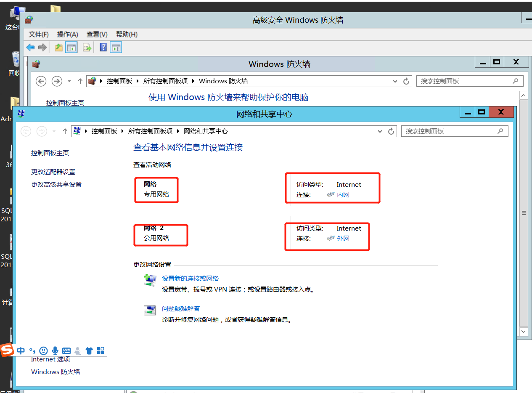The image size is (532, 393).
Task: Click scroll down arrow in Windows 防火墙 window
Action: click(524, 331)
